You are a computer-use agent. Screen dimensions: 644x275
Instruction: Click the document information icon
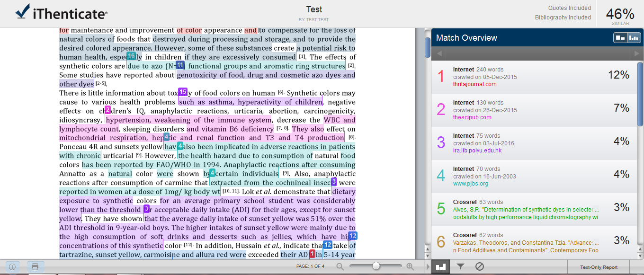pos(12,266)
